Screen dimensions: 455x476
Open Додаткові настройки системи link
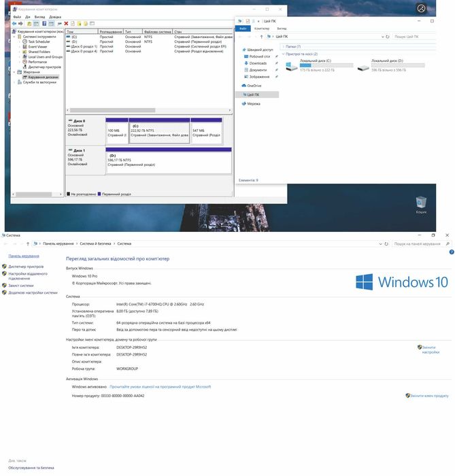click(33, 292)
